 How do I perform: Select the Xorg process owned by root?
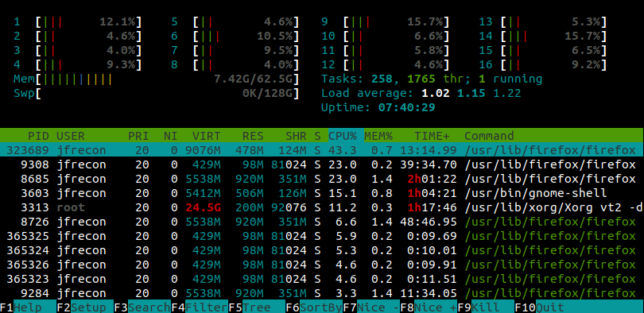click(322, 207)
